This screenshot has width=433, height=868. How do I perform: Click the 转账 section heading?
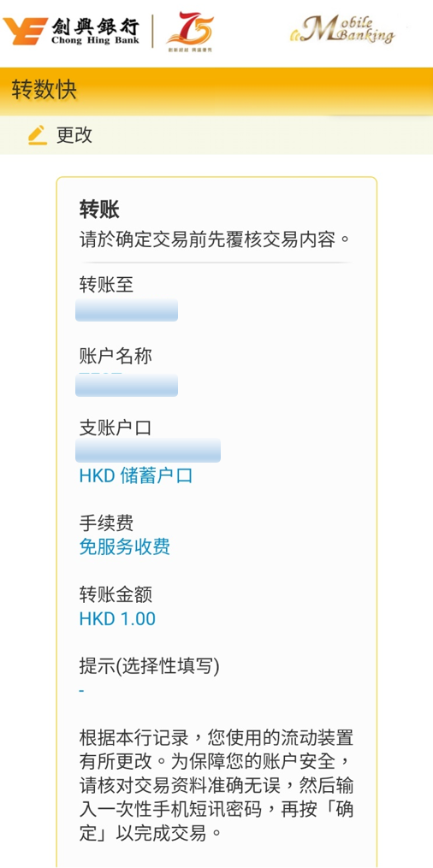(99, 210)
